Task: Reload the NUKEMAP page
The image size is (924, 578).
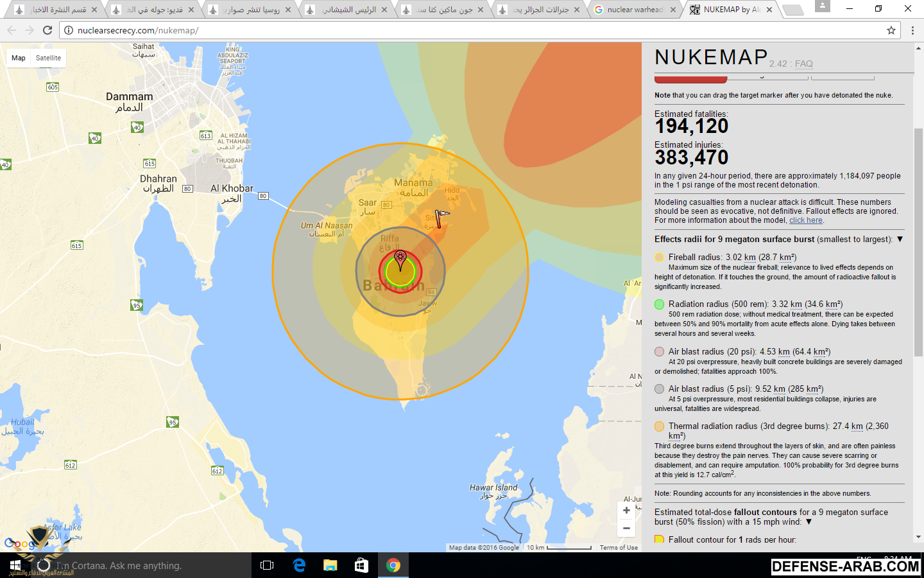Action: [x=47, y=30]
